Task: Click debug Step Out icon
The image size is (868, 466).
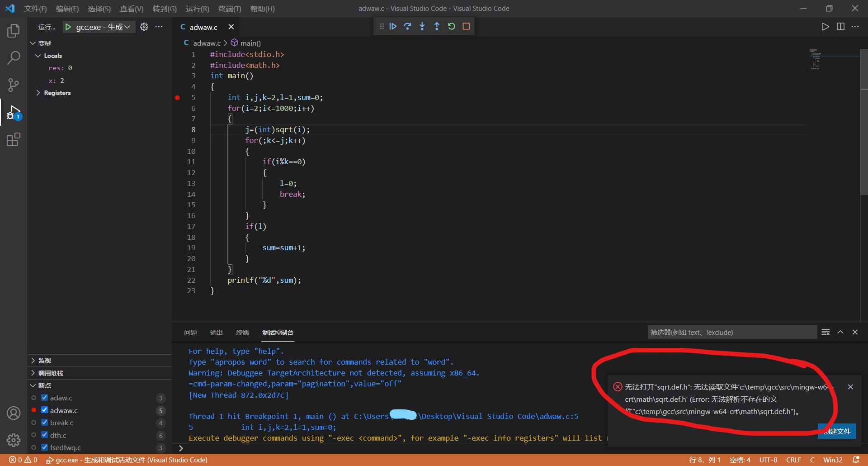Action: (x=437, y=26)
